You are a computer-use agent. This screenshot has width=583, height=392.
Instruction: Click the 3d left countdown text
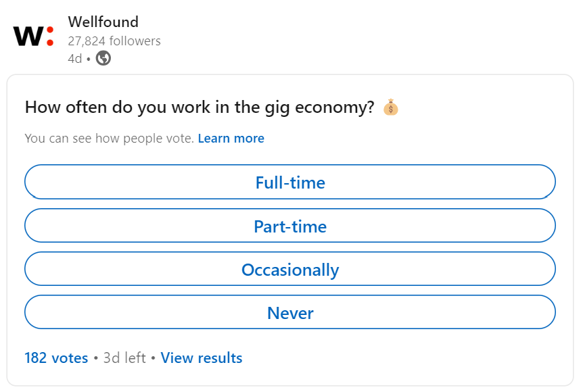(x=125, y=358)
